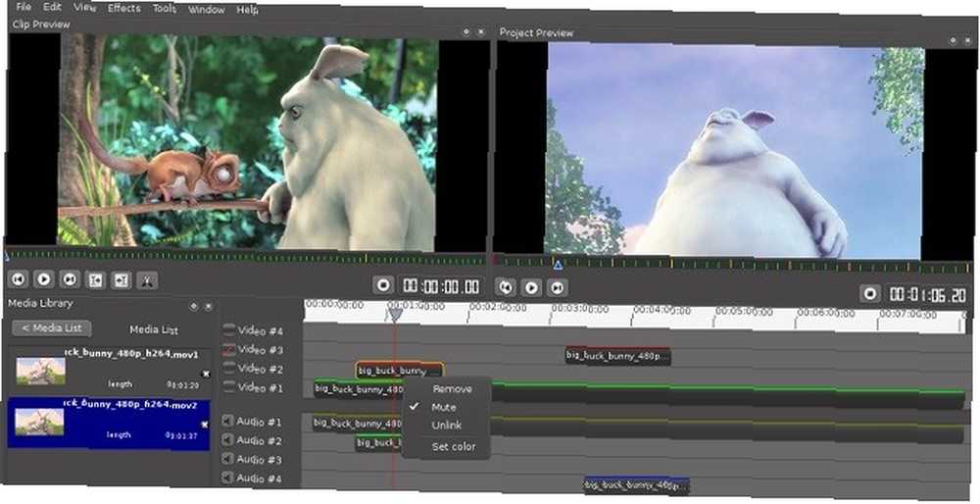Stop playback in Project Preview
This screenshot has height=504, width=980.
[869, 293]
